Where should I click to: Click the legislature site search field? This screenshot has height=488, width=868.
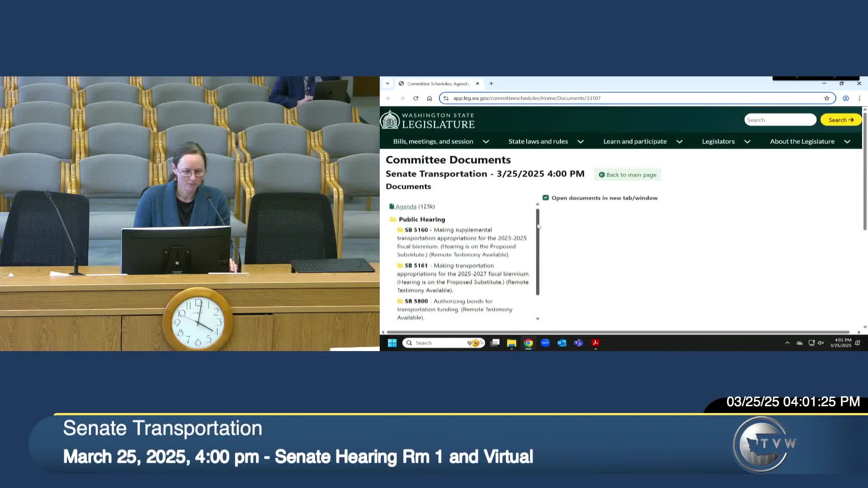pos(780,120)
